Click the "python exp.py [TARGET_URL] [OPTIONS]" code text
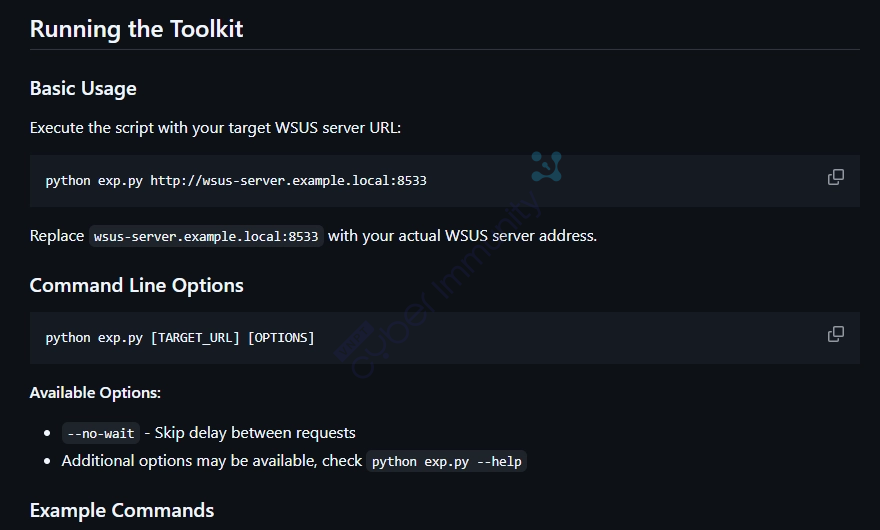This screenshot has width=880, height=530. (180, 338)
